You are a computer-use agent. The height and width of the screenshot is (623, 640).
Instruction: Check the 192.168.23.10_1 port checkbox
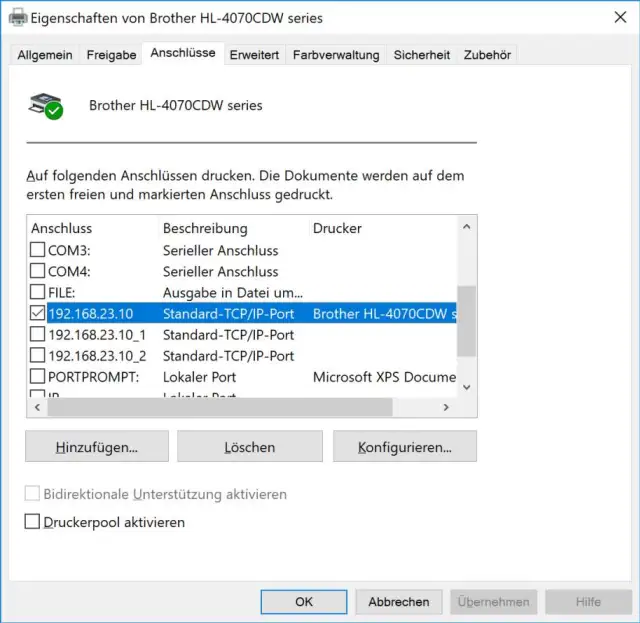point(38,334)
